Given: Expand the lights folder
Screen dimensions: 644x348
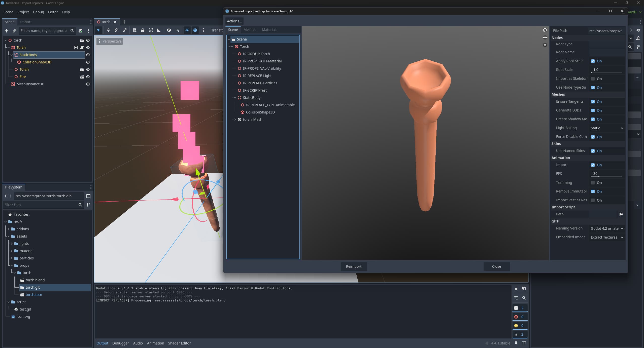Looking at the screenshot, I should [12, 244].
